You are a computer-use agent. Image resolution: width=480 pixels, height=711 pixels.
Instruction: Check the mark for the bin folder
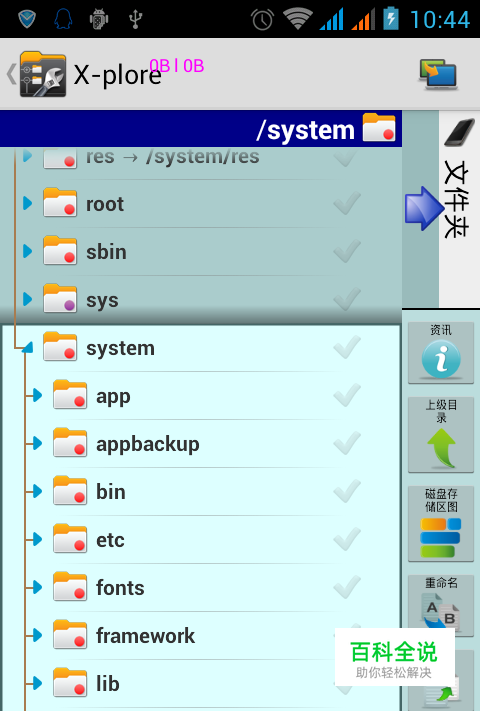coord(347,491)
